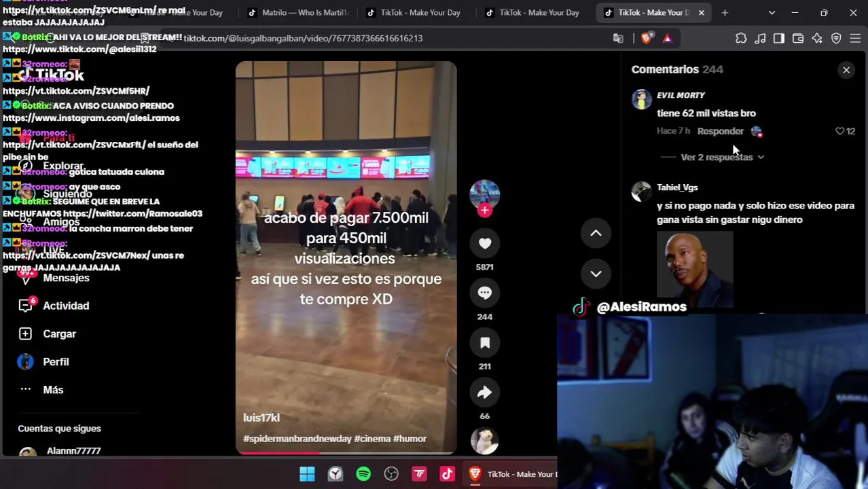This screenshot has height=489, width=868.
Task: Click the address bar URL
Action: pyautogui.click(x=303, y=39)
